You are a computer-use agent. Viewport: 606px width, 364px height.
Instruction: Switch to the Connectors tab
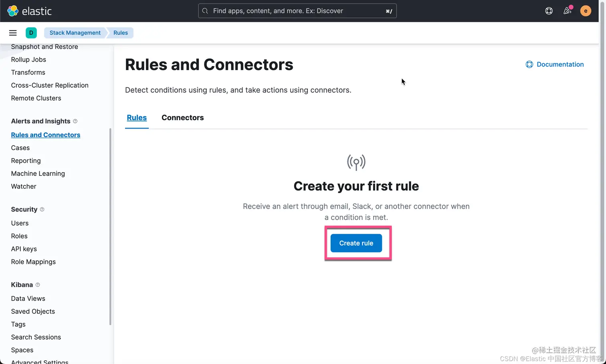[183, 118]
